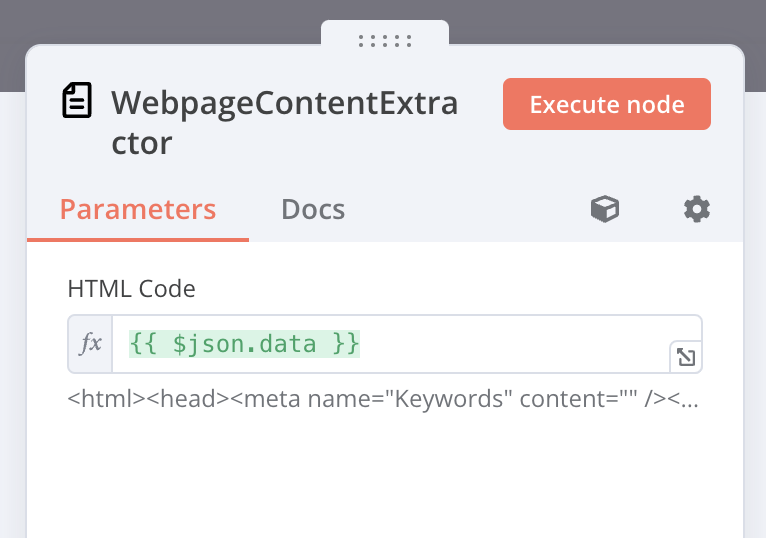Switch to the Docs tab
This screenshot has height=538, width=766.
[x=313, y=210]
